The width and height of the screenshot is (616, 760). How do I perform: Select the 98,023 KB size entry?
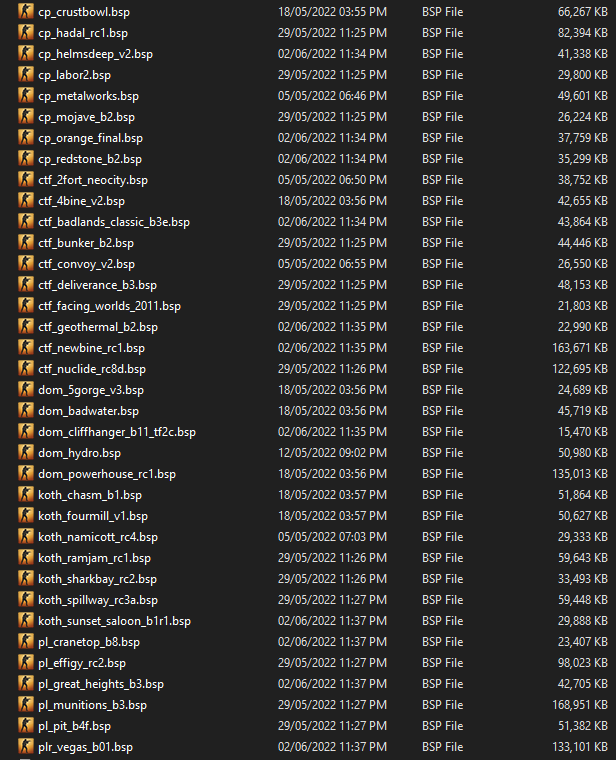[x=583, y=663]
